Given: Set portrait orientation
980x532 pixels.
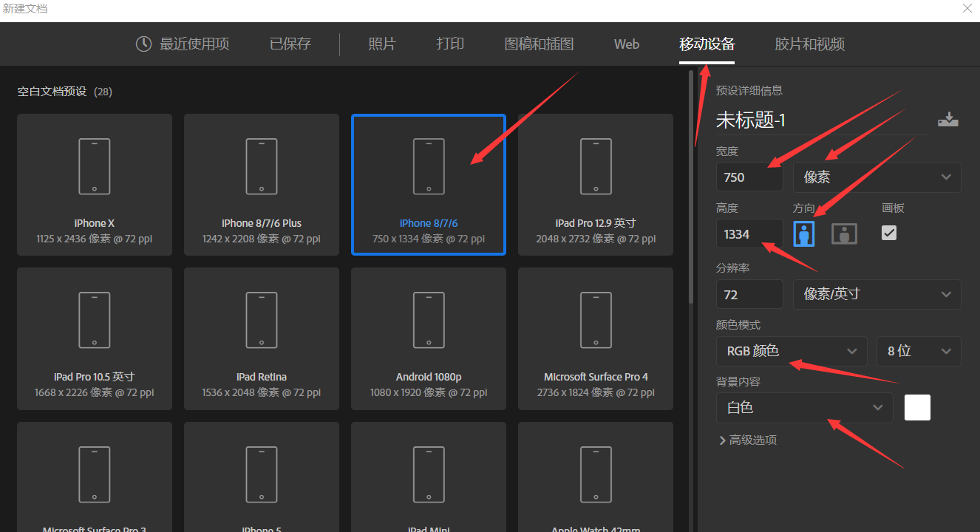Looking at the screenshot, I should (803, 233).
